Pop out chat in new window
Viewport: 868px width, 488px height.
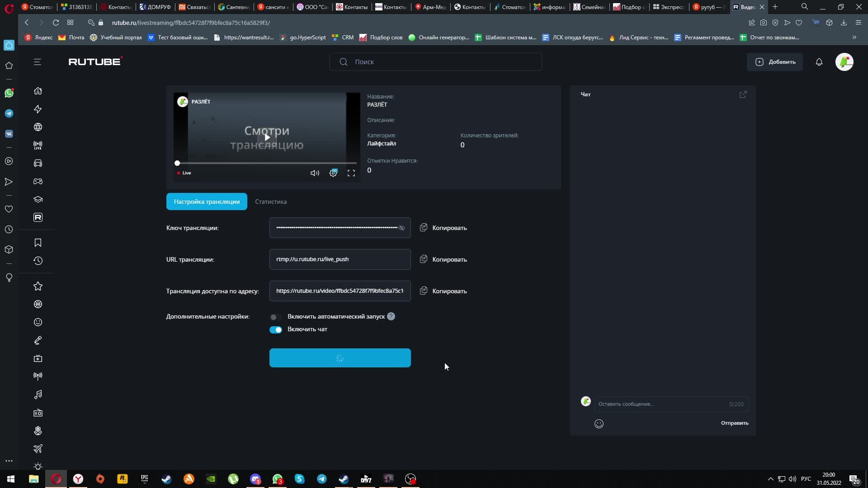pyautogui.click(x=743, y=94)
